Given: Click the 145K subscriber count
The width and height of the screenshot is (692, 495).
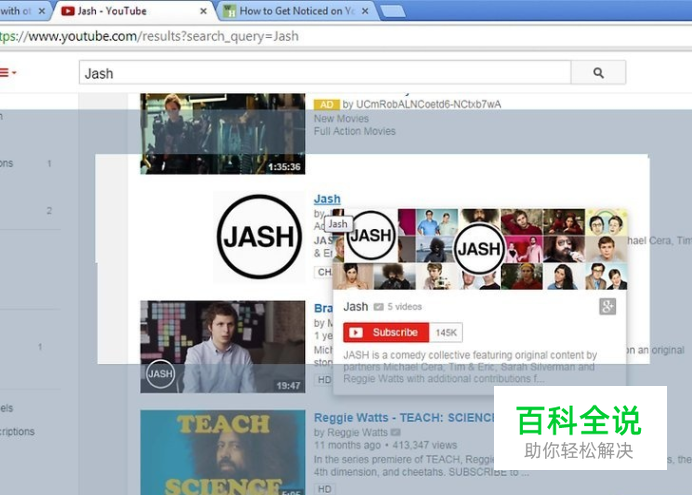Looking at the screenshot, I should tap(446, 332).
